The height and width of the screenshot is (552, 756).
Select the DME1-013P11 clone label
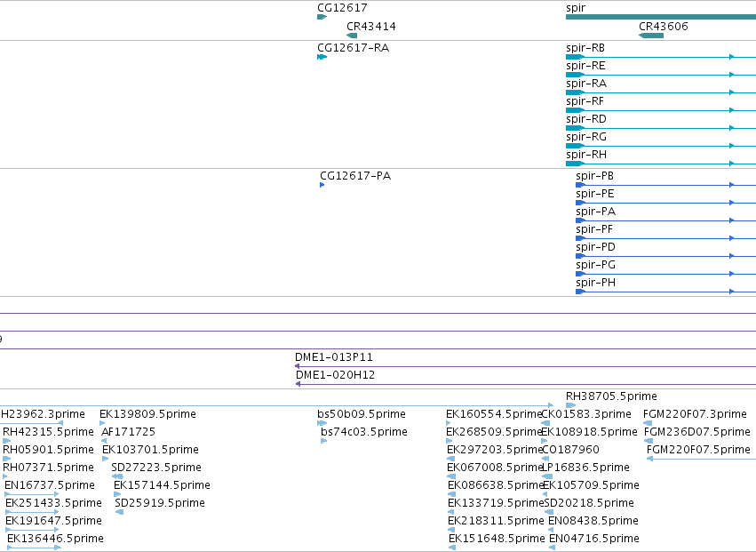pyautogui.click(x=334, y=357)
